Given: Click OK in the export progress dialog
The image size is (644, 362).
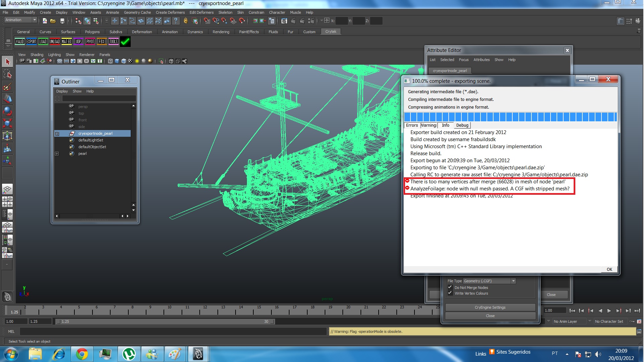Looking at the screenshot, I should pos(609,269).
